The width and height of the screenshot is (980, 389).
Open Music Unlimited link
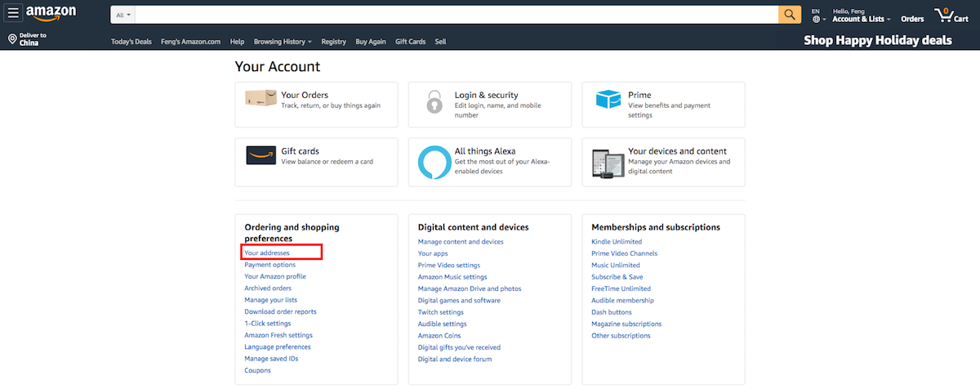pyautogui.click(x=616, y=265)
